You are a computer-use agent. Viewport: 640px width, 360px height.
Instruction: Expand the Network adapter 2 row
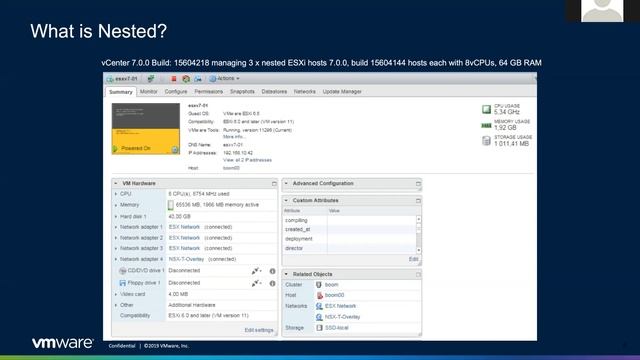(116, 238)
